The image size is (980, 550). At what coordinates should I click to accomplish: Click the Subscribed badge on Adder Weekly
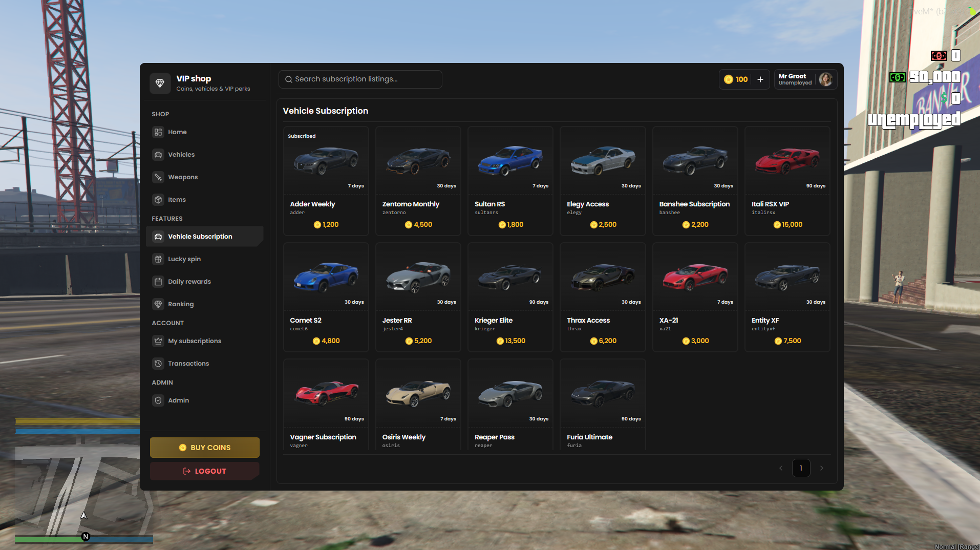pos(302,136)
